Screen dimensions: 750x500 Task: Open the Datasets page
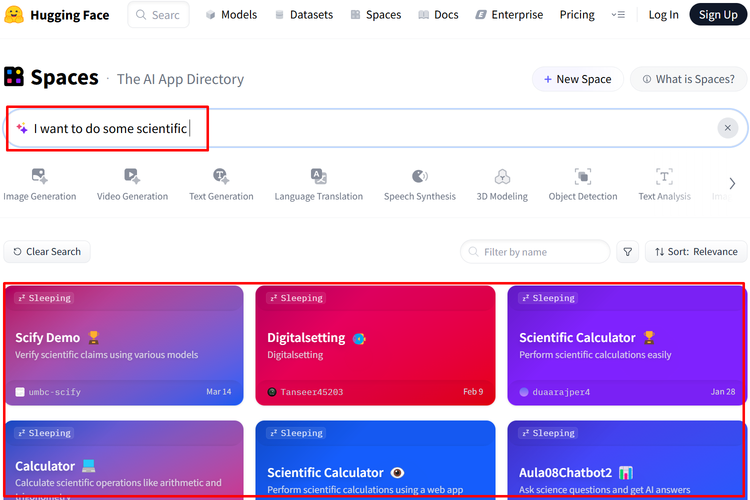[x=304, y=15]
